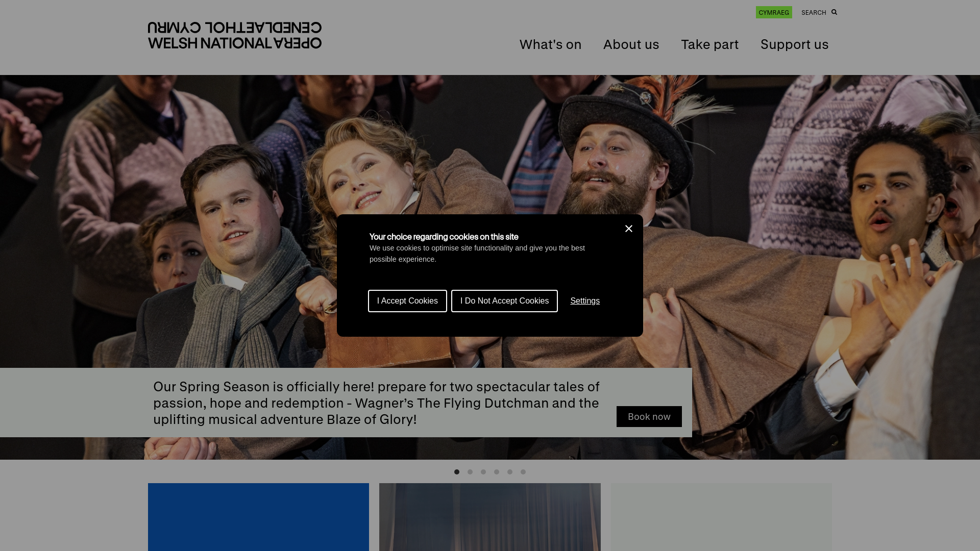
Task: Select second carousel slide dot
Action: pyautogui.click(x=470, y=472)
